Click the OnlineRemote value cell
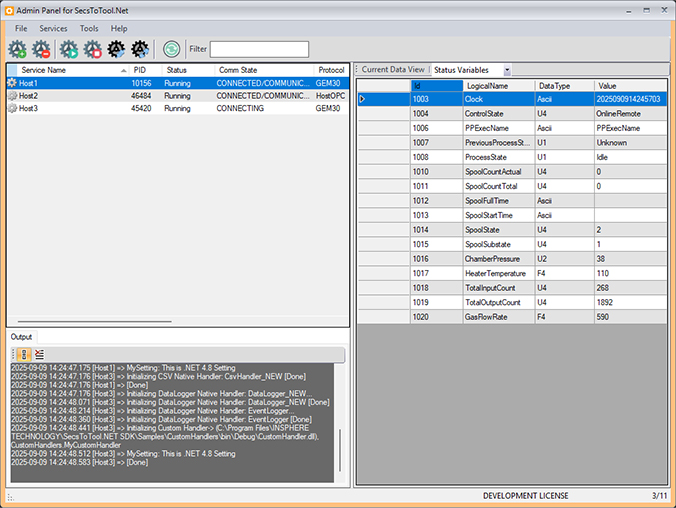The image size is (676, 508). click(630, 114)
